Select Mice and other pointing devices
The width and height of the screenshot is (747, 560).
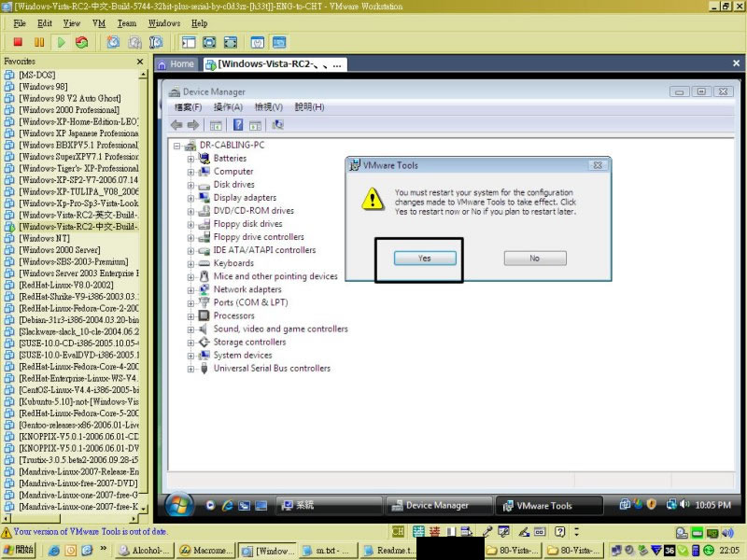(x=275, y=276)
